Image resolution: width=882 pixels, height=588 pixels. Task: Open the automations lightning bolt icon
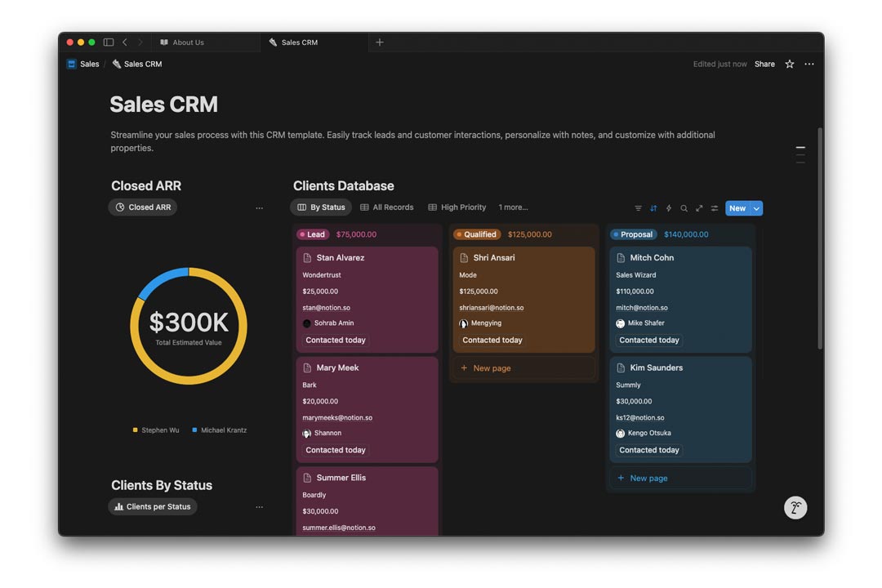[x=669, y=208]
